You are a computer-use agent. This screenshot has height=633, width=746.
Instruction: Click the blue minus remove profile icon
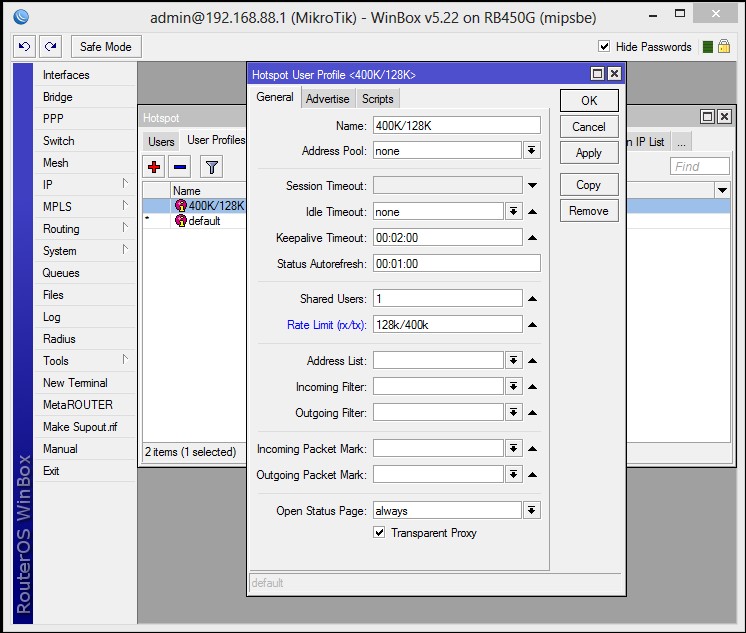pos(180,167)
